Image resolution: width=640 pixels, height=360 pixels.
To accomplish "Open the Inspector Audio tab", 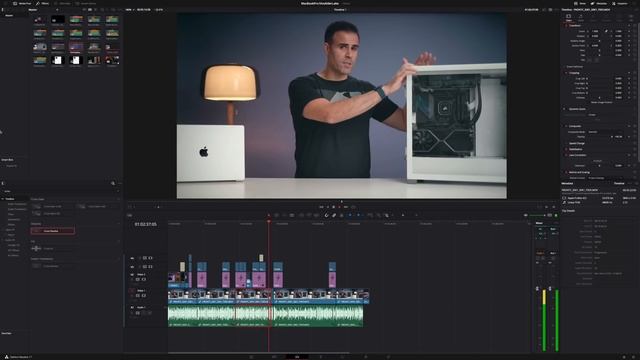I will pos(581,17).
